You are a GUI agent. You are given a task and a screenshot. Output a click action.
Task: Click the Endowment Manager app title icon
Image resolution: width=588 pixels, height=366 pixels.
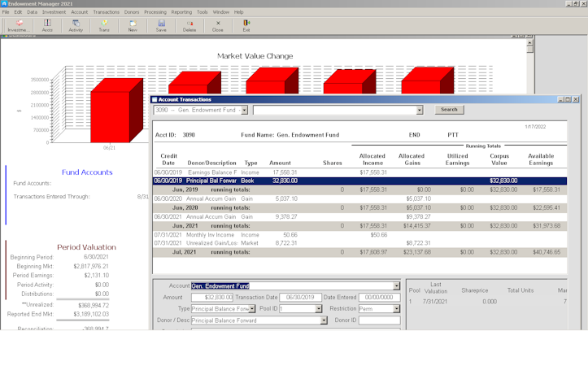[x=4, y=4]
